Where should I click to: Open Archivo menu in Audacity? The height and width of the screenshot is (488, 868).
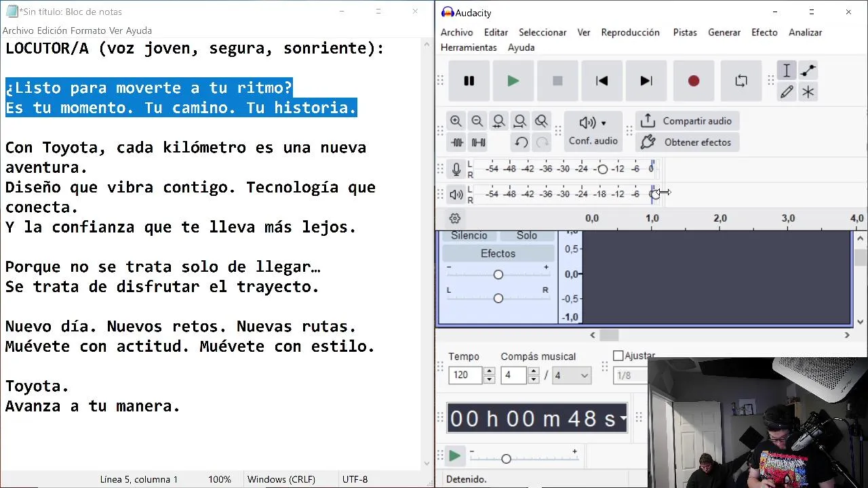tap(456, 33)
